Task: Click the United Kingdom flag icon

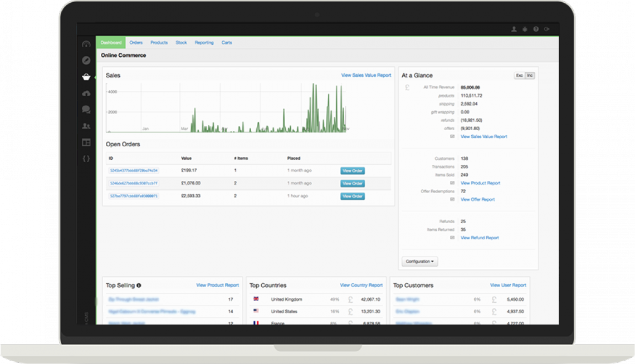Action: click(x=256, y=299)
